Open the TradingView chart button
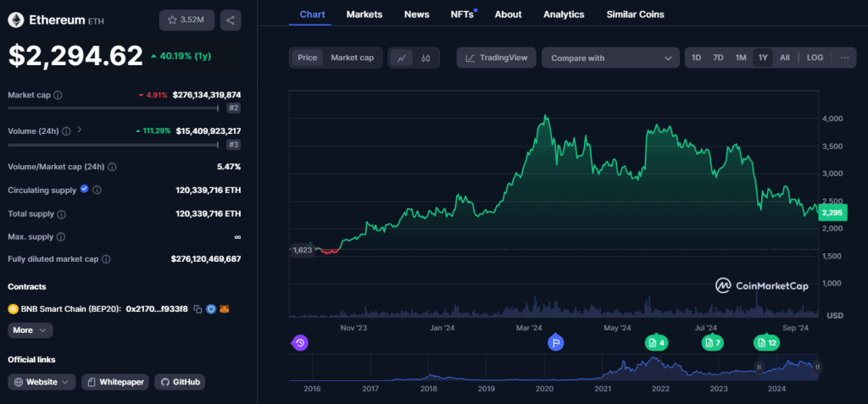The height and width of the screenshot is (404, 868). tap(496, 58)
